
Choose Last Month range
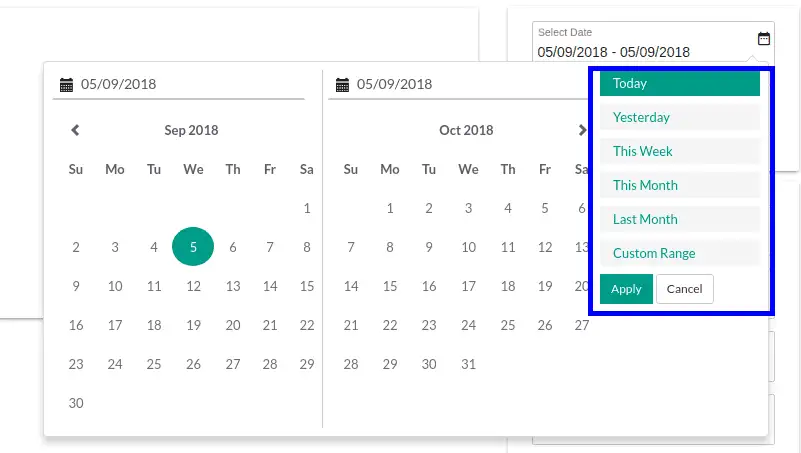[x=679, y=220]
